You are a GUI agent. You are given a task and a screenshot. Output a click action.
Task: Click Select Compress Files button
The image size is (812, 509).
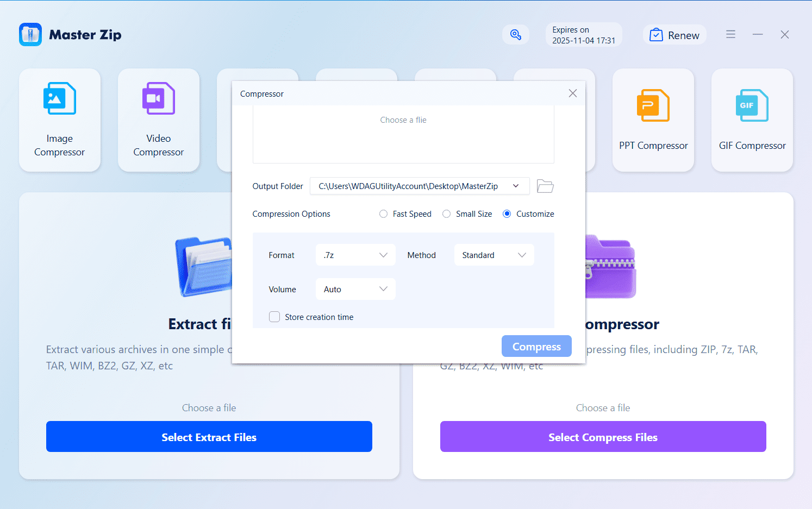coord(603,437)
